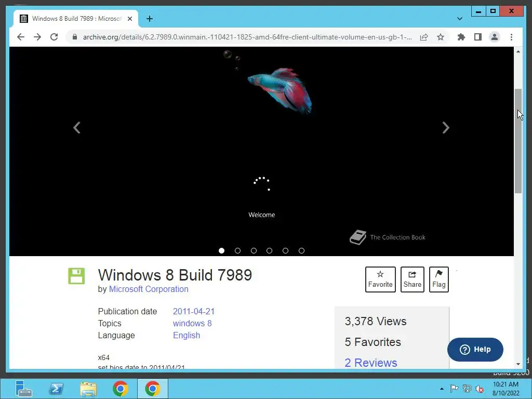Select second carousel dot

point(237,251)
